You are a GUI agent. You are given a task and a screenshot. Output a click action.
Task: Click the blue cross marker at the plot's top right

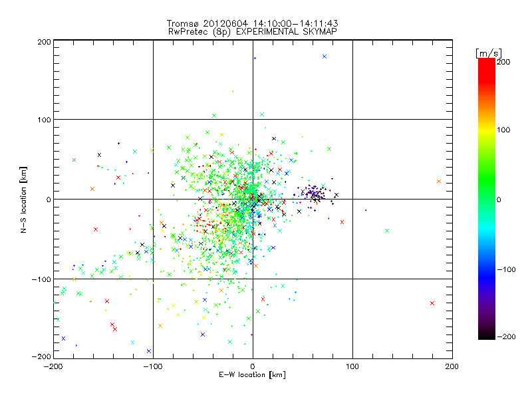(325, 57)
